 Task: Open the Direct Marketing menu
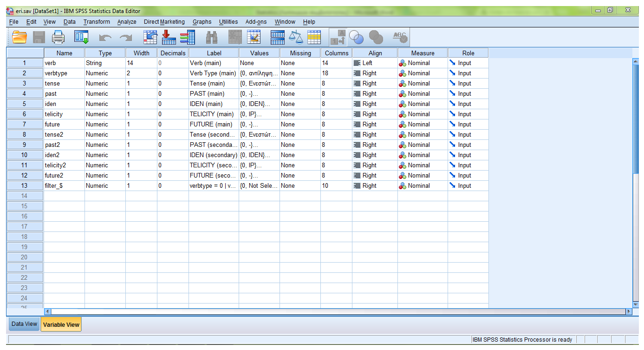(x=164, y=22)
